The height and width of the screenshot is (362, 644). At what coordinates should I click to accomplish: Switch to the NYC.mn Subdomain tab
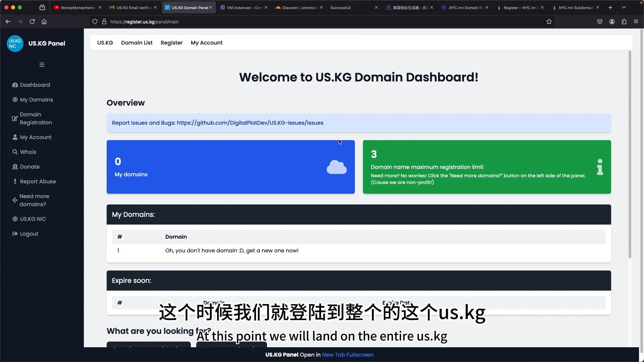(576, 7)
